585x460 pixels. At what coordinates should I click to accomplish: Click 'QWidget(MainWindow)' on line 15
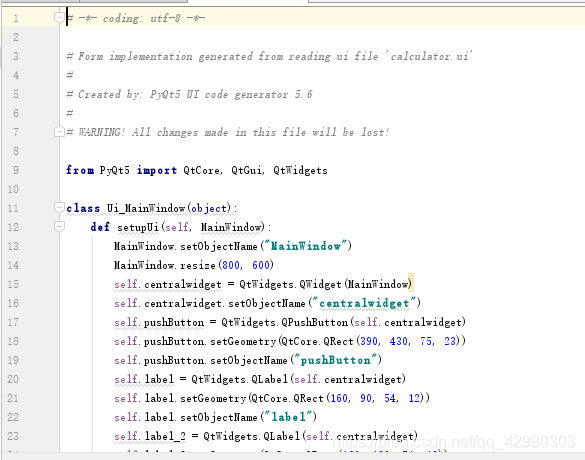(x=356, y=284)
